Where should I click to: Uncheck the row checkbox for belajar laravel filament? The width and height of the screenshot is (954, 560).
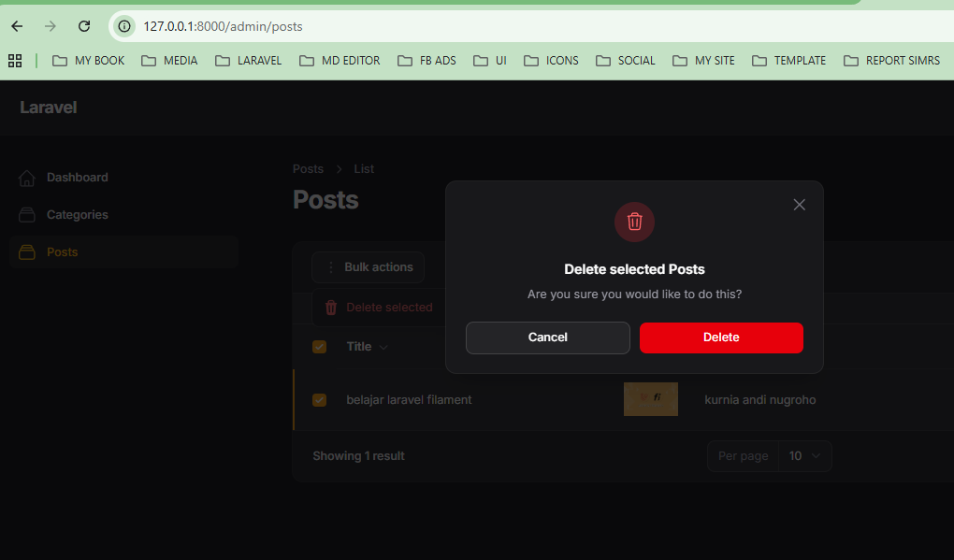319,399
